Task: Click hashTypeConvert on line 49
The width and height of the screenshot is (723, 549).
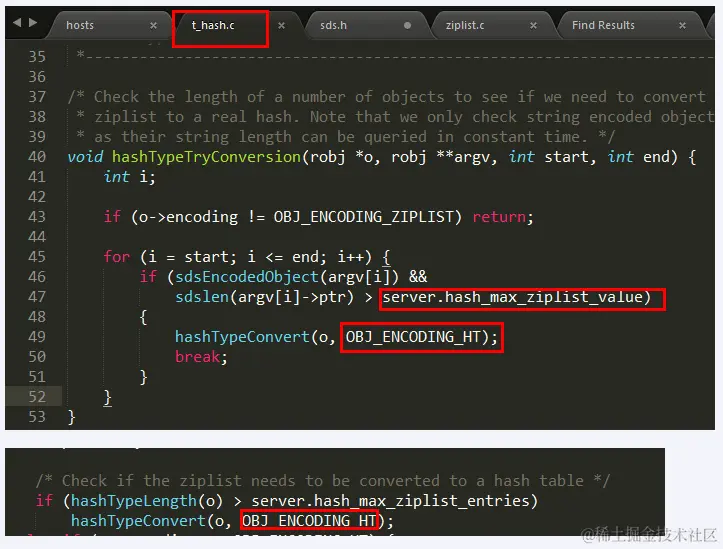Action: pos(242,337)
